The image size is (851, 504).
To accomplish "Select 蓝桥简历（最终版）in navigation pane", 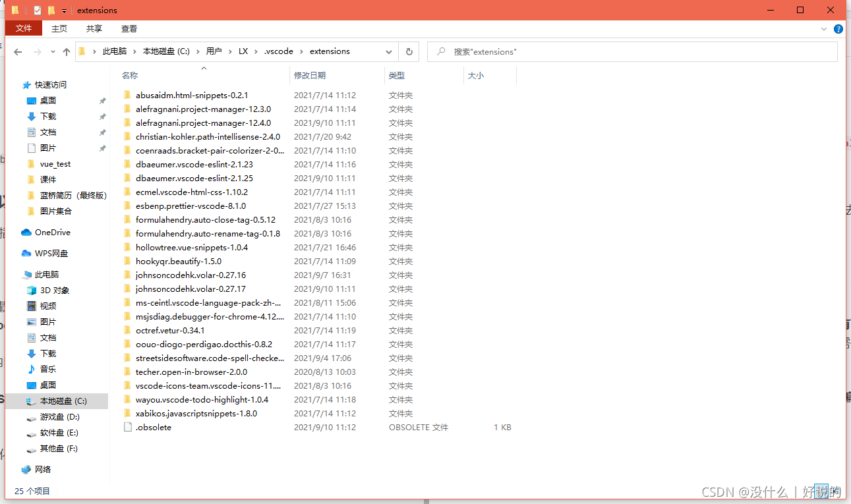I will pyautogui.click(x=73, y=196).
